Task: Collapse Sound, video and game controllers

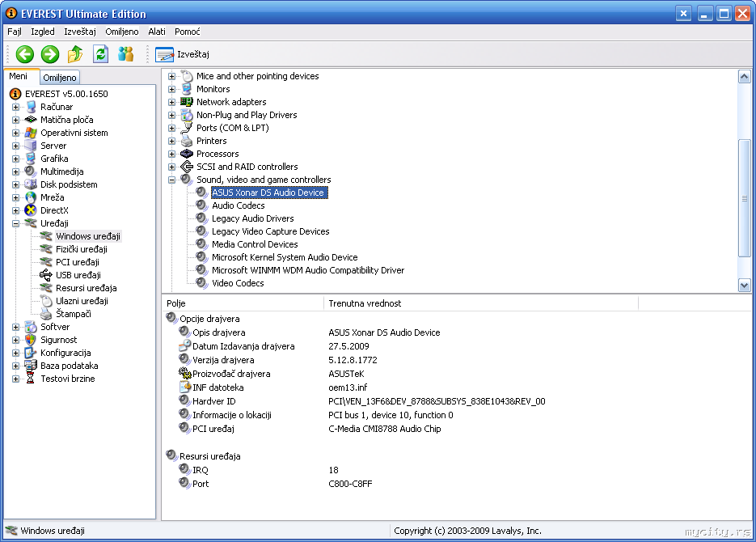Action: coord(172,180)
